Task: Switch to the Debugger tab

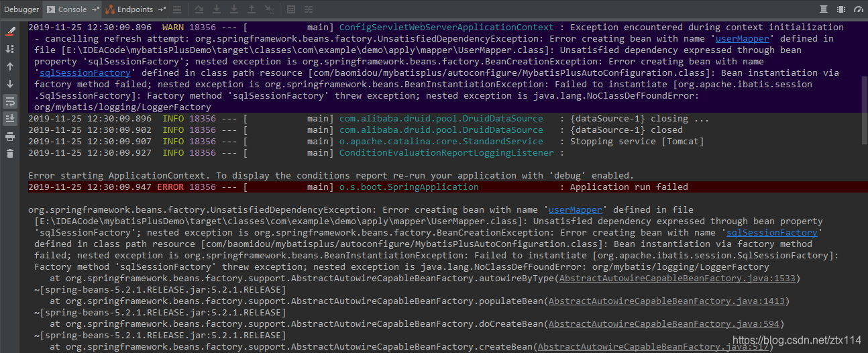Action: pos(21,9)
